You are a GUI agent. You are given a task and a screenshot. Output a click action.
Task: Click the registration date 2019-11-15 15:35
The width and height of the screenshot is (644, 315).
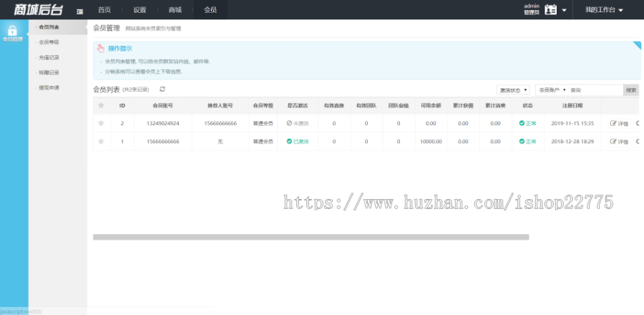[572, 123]
